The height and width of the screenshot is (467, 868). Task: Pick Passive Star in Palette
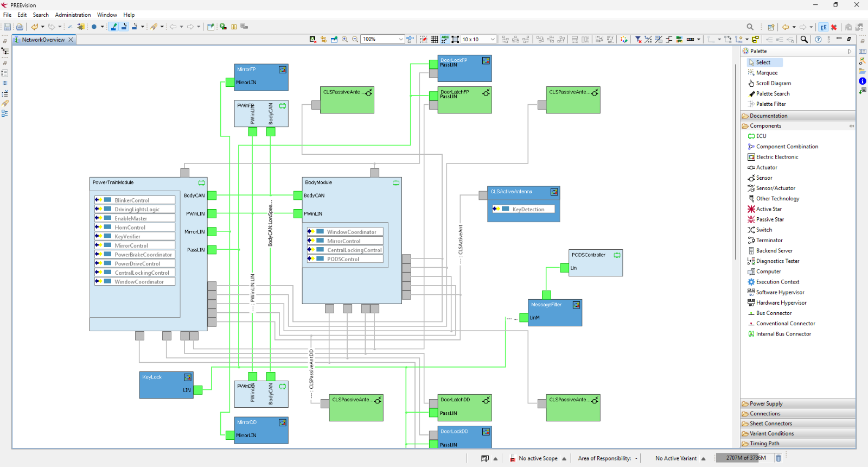tap(765, 219)
